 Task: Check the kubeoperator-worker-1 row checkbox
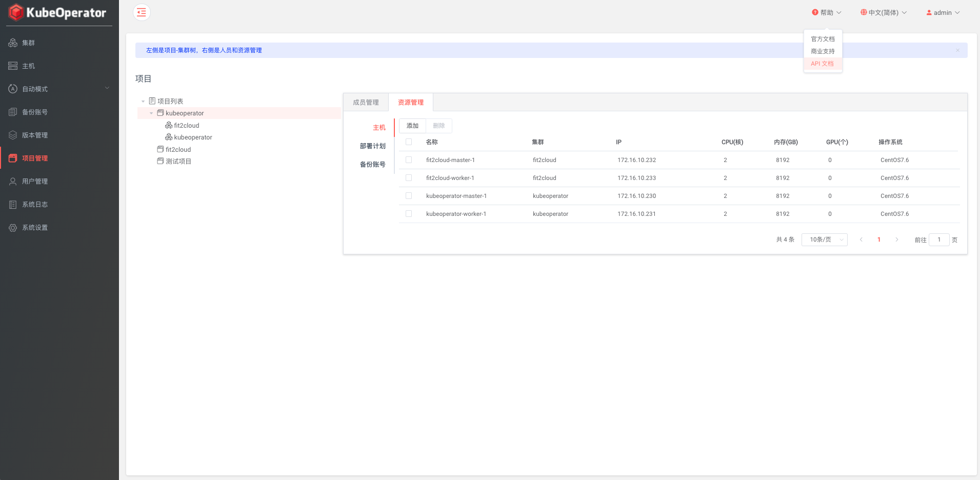pos(409,214)
